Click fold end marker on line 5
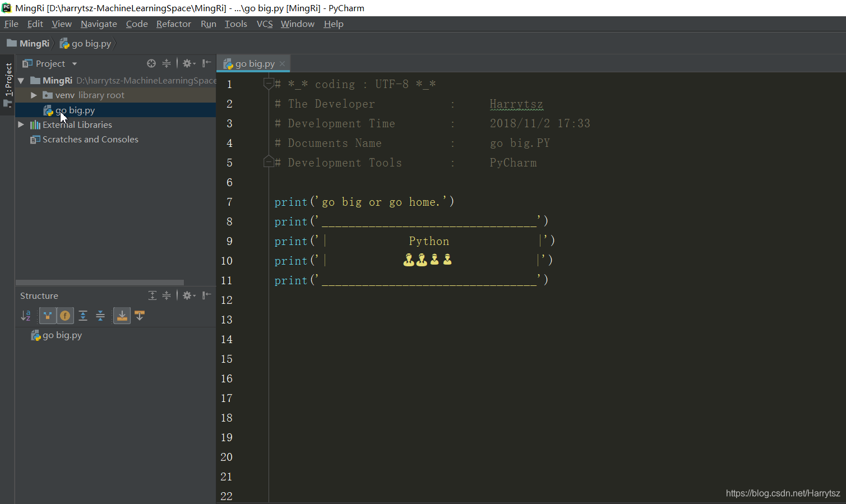The height and width of the screenshot is (504, 846). [x=269, y=162]
